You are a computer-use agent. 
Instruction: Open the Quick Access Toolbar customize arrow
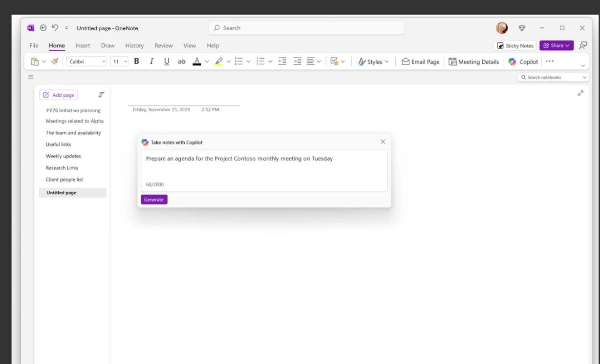66,28
